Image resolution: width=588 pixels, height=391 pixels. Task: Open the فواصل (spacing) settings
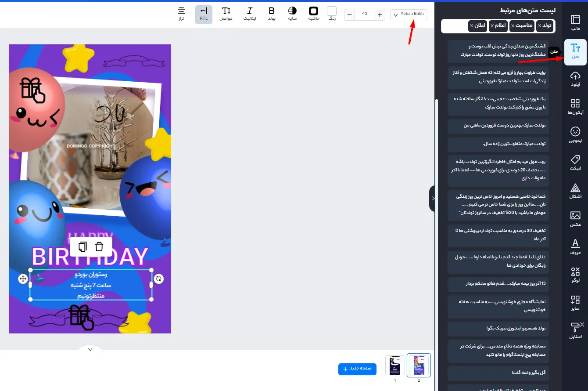click(226, 14)
